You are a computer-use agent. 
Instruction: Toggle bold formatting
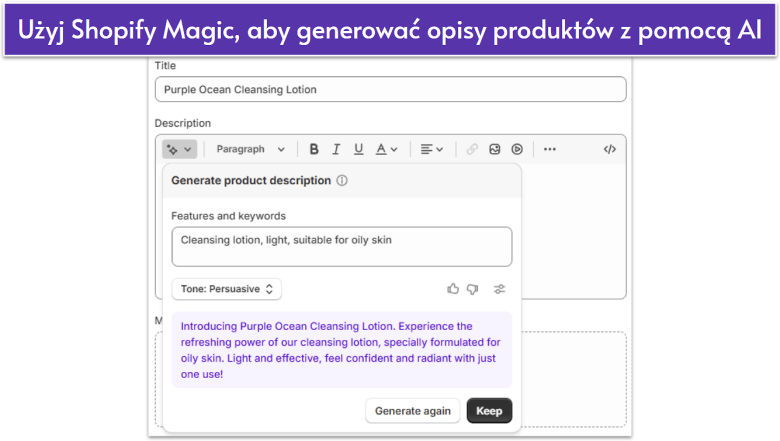[x=314, y=149]
